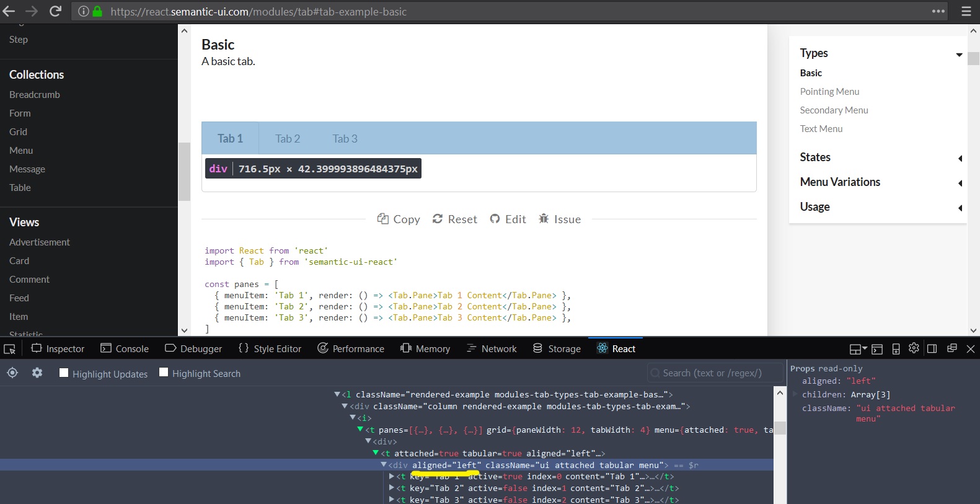The height and width of the screenshot is (504, 980).
Task: Collapse the highlighted div aligned="left" node
Action: (384, 465)
